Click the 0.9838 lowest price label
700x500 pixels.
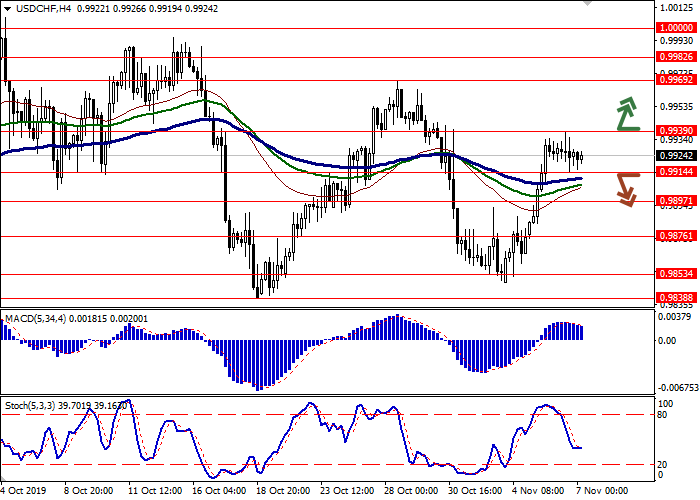(x=675, y=297)
